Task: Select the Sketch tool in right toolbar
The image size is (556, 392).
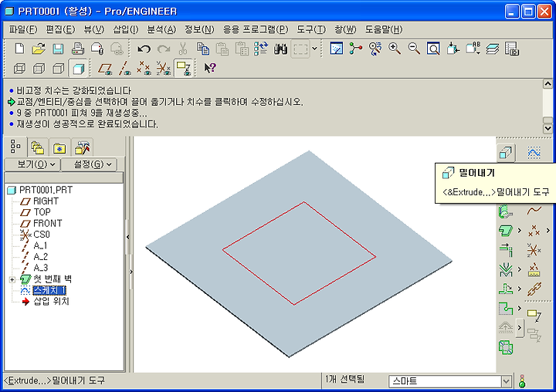Action: pyautogui.click(x=534, y=153)
